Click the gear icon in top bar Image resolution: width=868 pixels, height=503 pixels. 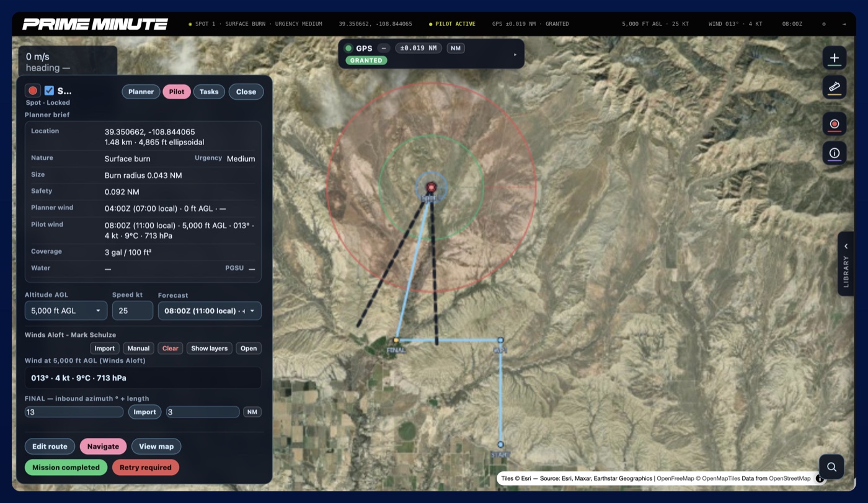(x=824, y=24)
